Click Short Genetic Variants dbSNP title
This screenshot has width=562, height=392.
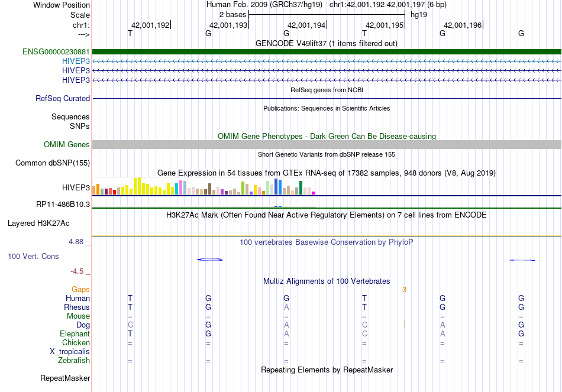pyautogui.click(x=327, y=154)
